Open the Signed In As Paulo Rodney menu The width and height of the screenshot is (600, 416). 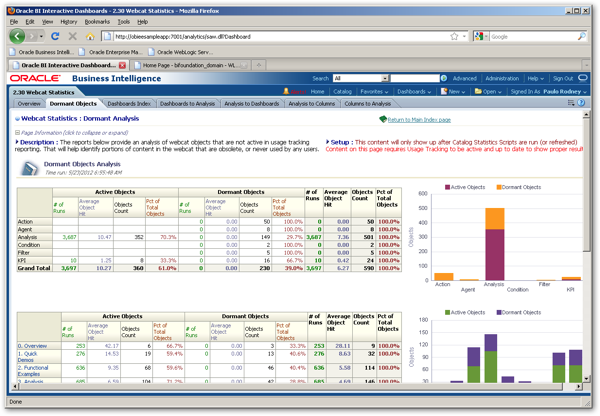548,92
